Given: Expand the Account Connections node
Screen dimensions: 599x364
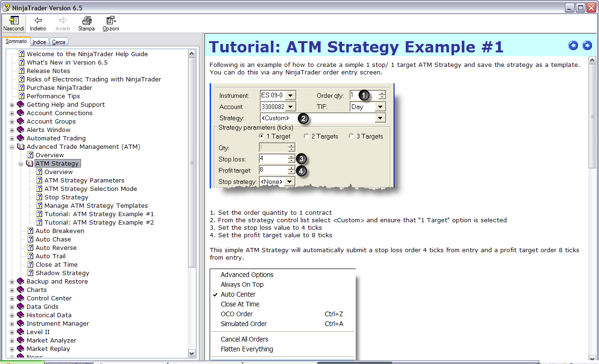Looking at the screenshot, I should click(x=12, y=113).
